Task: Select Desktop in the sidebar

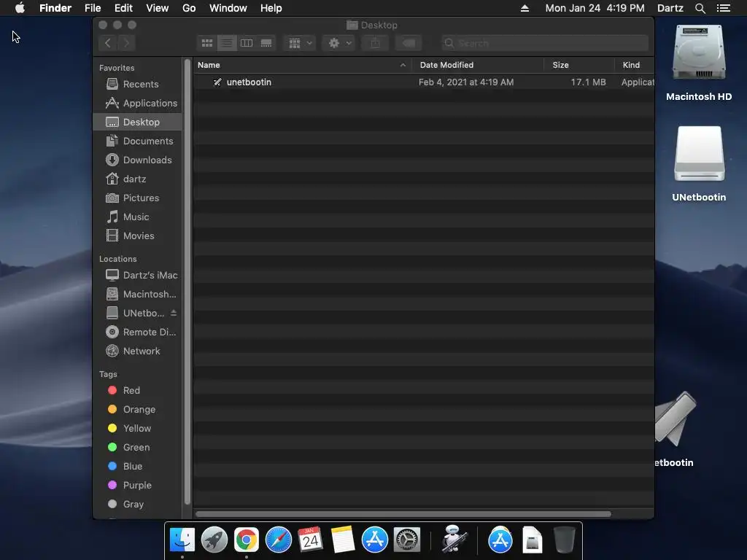Action: click(x=137, y=122)
